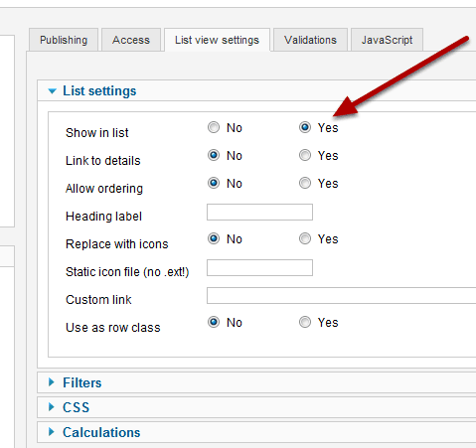Image resolution: width=476 pixels, height=448 pixels.
Task: Set Link to details to Yes
Action: (305, 155)
